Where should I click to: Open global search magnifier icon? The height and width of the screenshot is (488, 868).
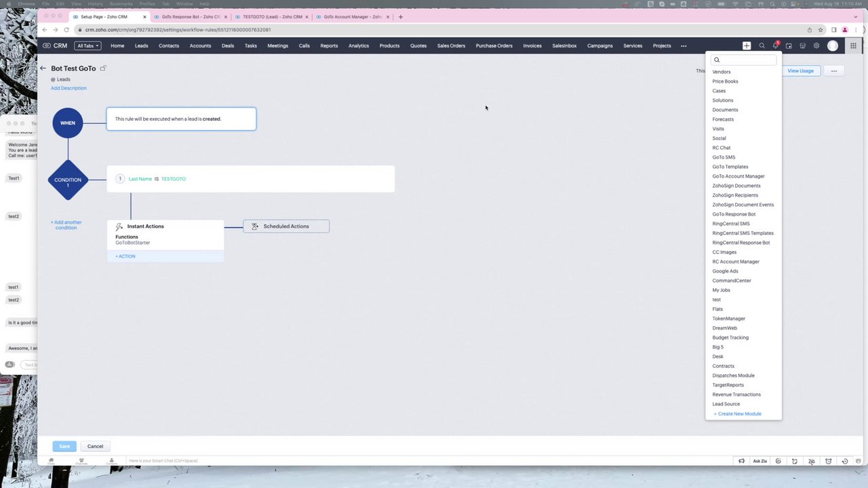[x=762, y=45]
